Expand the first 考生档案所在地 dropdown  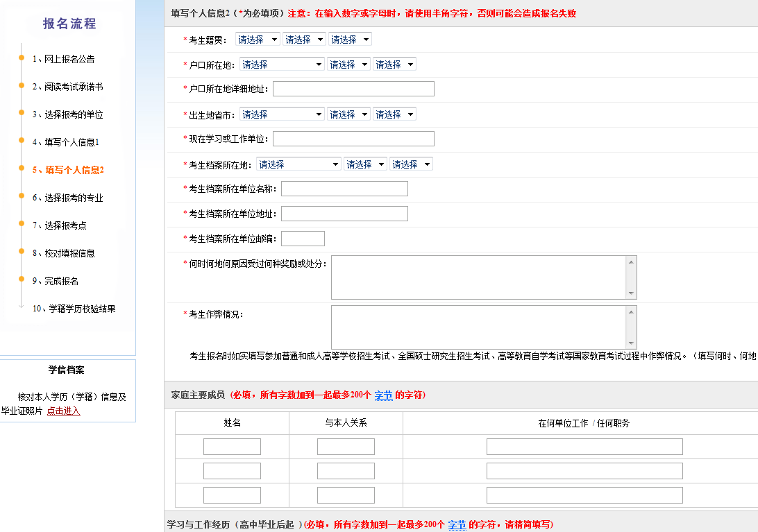click(298, 164)
